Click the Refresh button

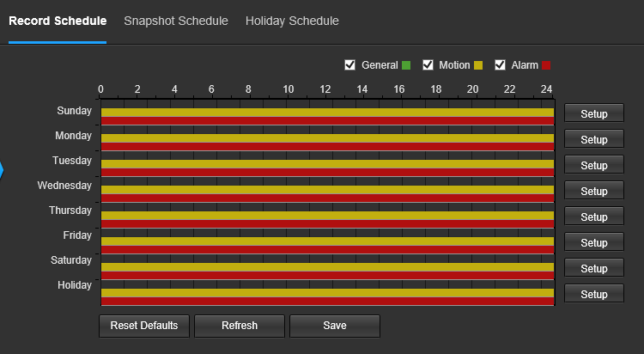click(240, 326)
